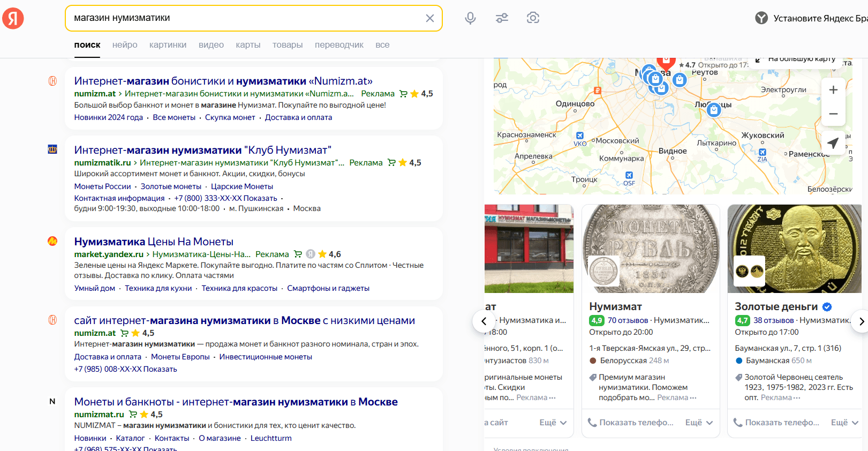Open the Инвестиционные монеты sitelink

coord(266,357)
